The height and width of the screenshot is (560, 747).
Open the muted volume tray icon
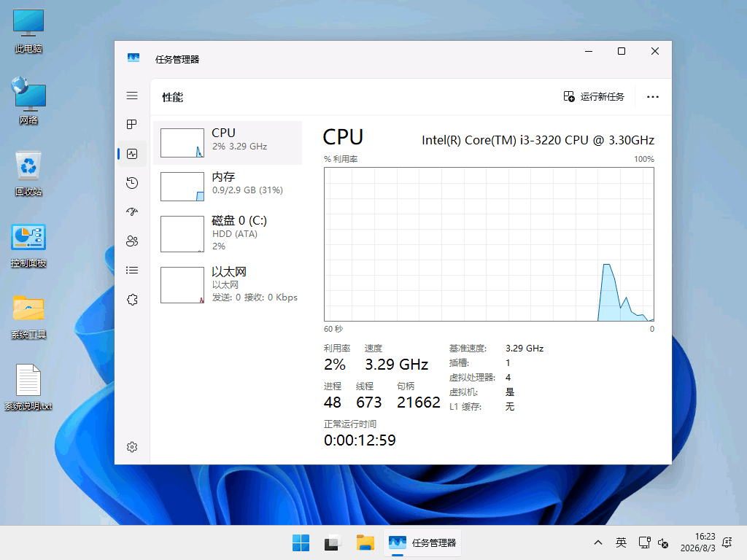click(663, 542)
